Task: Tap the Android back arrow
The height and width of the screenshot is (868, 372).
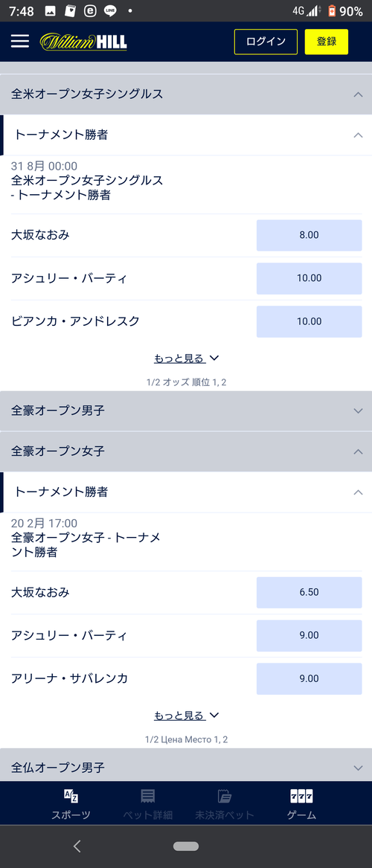Action: 77,846
